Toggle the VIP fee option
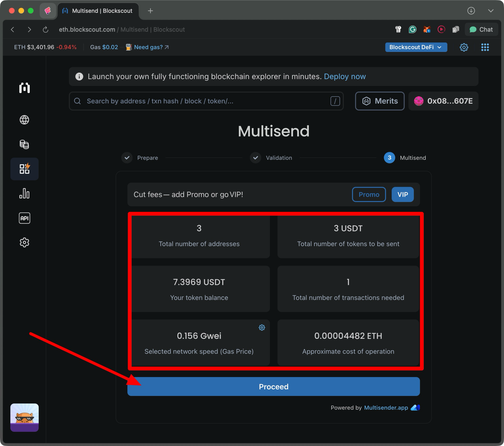Screen dimensions: 504x446 (402, 194)
